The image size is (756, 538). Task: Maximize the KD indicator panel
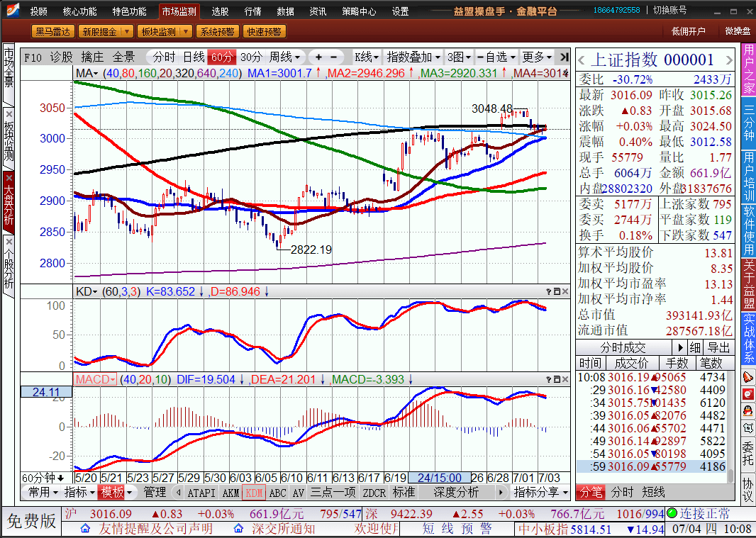tap(557, 291)
